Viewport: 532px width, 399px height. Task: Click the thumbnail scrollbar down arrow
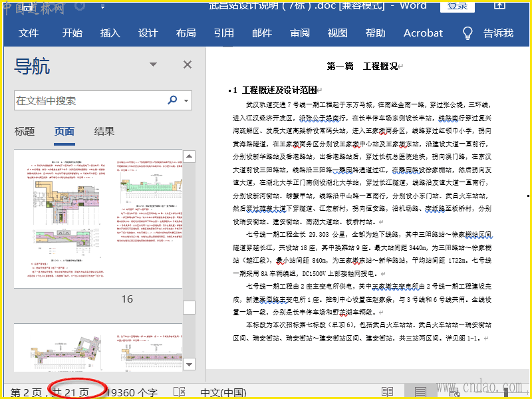point(189,364)
